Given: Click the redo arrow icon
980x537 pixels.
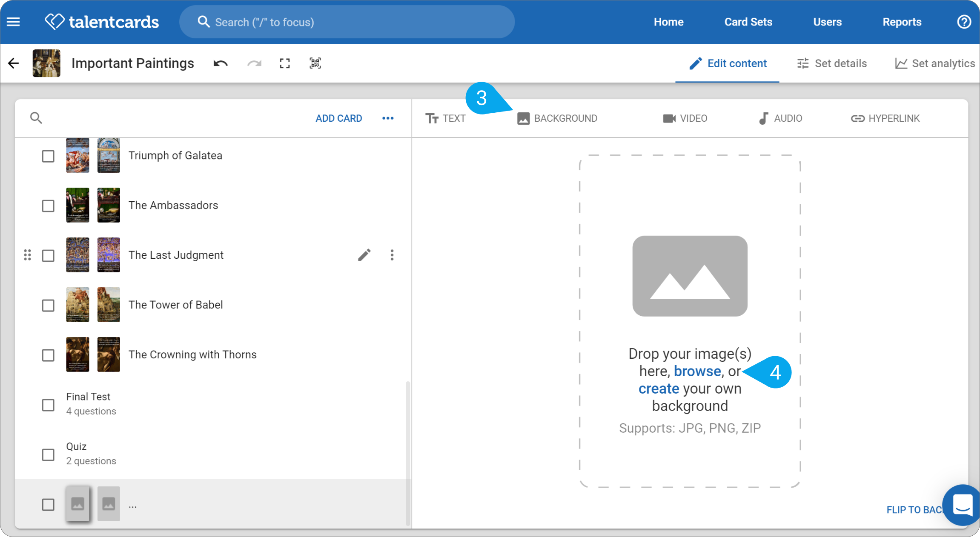Looking at the screenshot, I should point(254,63).
